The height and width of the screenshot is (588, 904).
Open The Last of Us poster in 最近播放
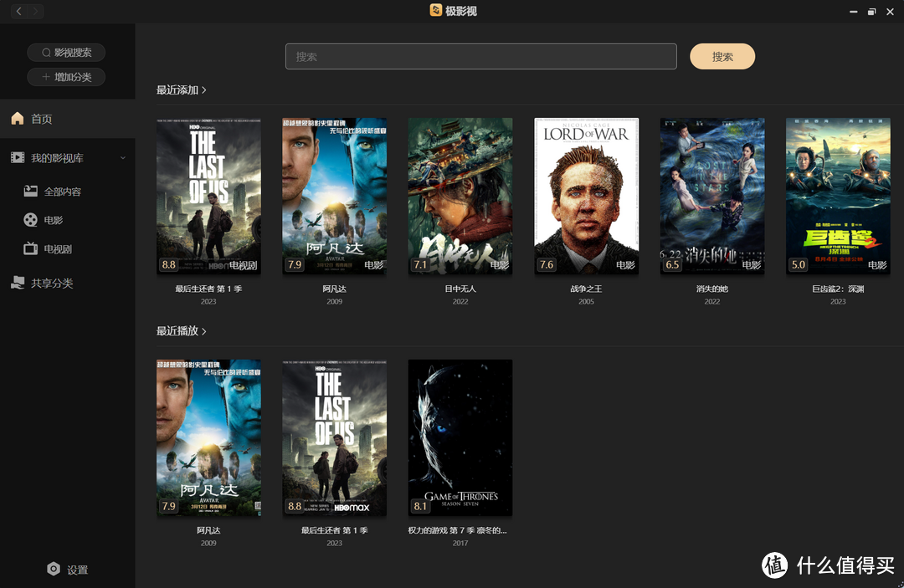(x=334, y=437)
